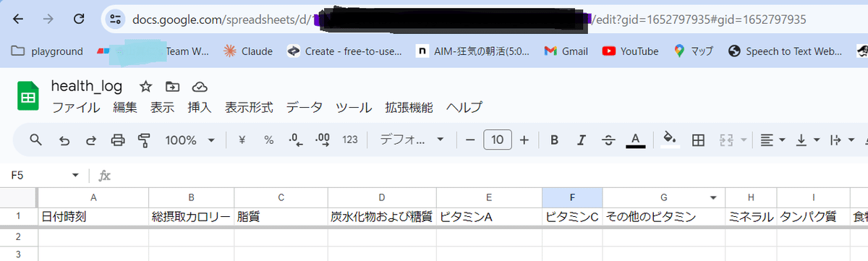The height and width of the screenshot is (261, 868).
Task: Increase decimal places
Action: coord(323,140)
